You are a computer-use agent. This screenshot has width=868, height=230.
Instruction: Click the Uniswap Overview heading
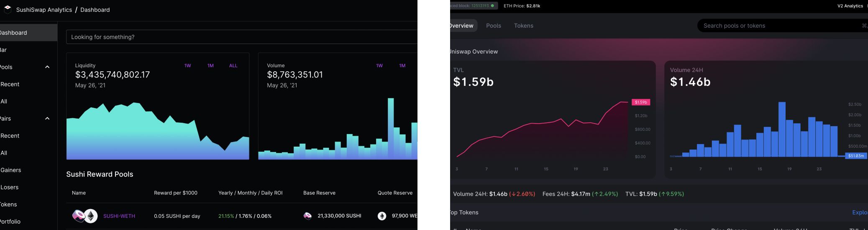pos(474,52)
